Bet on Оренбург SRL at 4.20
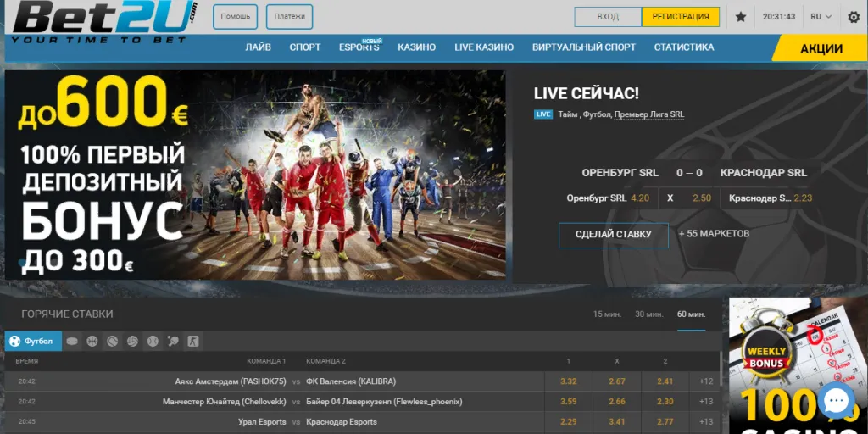This screenshot has width=868, height=434. (x=609, y=198)
